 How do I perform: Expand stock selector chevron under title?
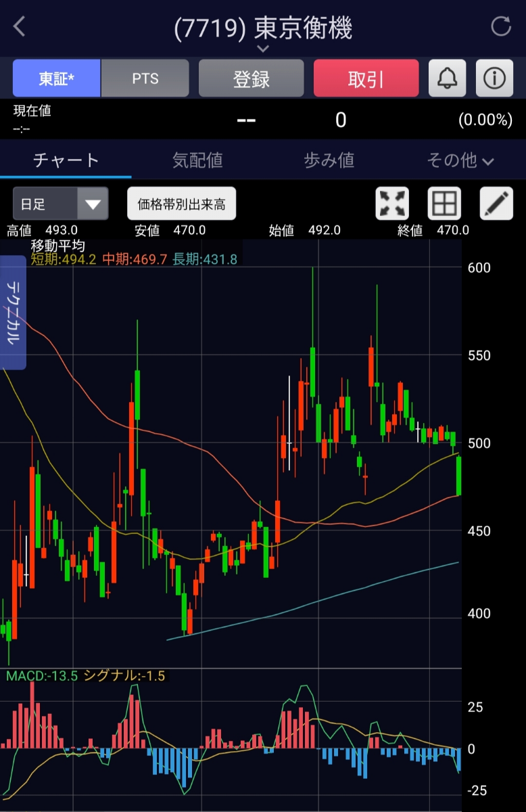click(263, 49)
